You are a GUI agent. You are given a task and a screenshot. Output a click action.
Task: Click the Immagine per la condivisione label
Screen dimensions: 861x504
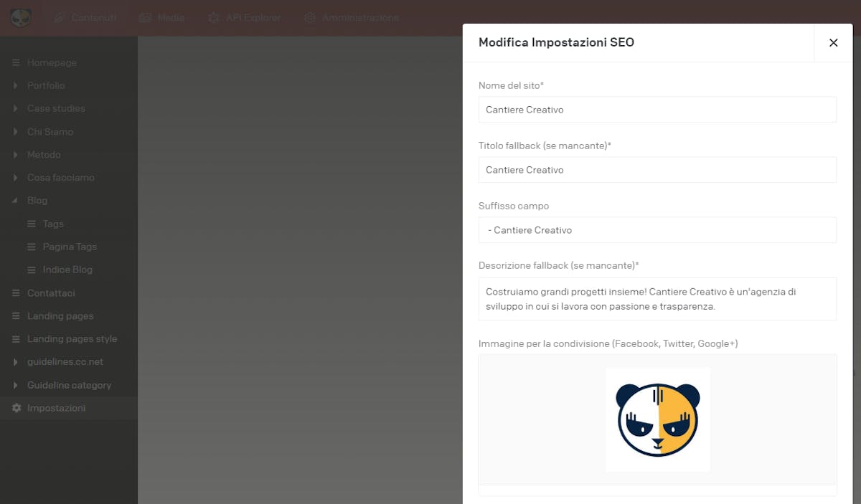608,344
